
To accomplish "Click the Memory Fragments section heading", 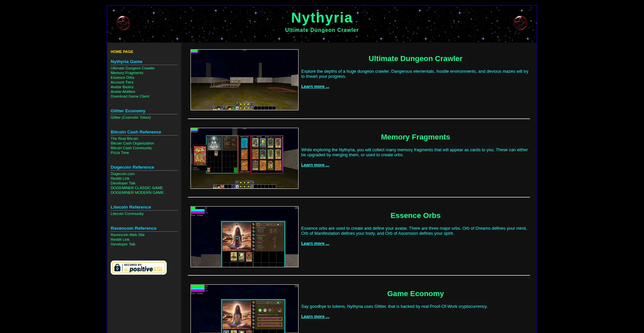I will (415, 137).
